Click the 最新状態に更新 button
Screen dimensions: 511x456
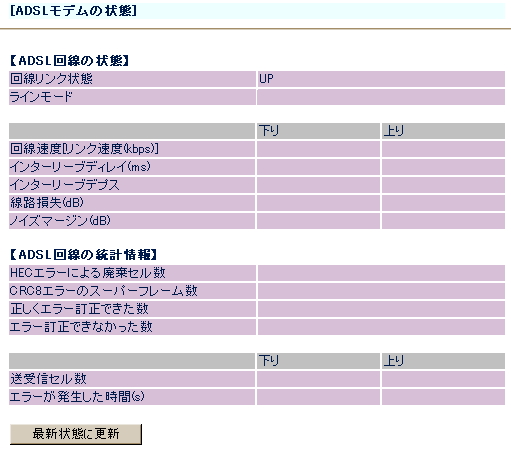point(76,434)
